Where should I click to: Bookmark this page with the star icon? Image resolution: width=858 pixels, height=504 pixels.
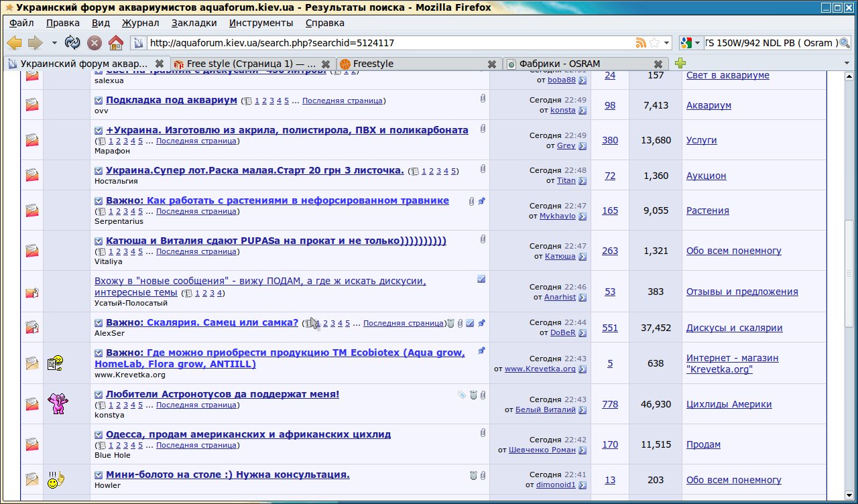[x=654, y=43]
